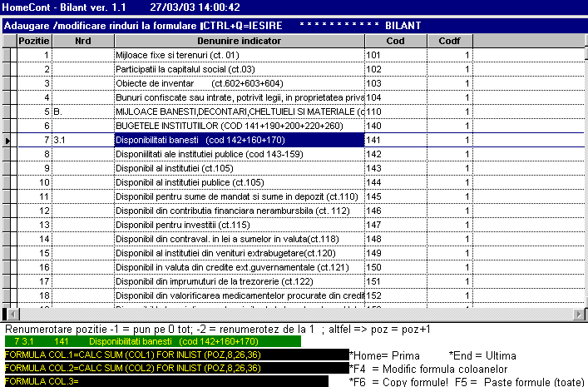Click green summary bar 'Disponibilitati banesti'
588x387 pixels.
tap(153, 341)
